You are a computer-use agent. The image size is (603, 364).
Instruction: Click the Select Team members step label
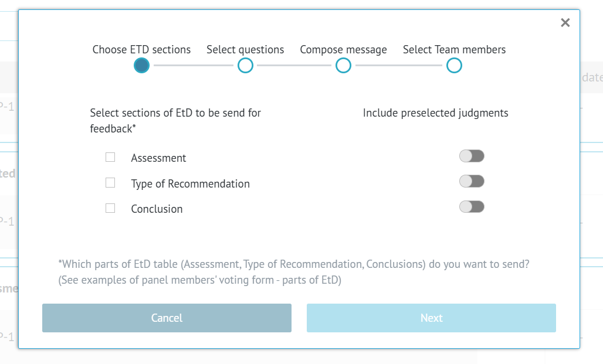[x=454, y=50]
